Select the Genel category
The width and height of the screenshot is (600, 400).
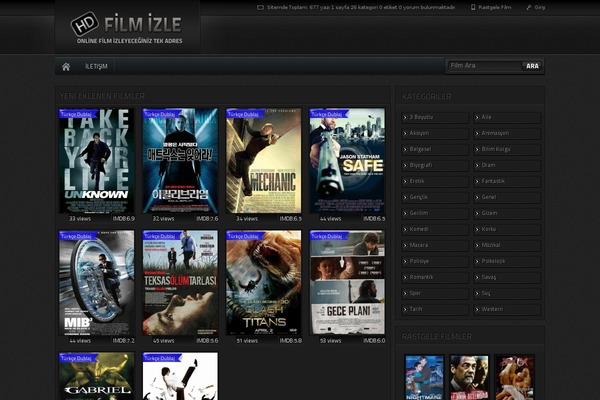507,197
